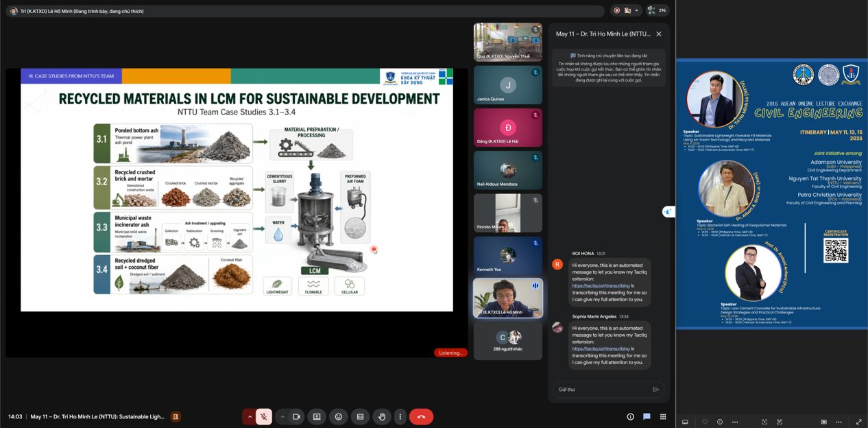This screenshot has height=428, width=868.
Task: Unmute the microphone in Meet
Action: click(264, 416)
